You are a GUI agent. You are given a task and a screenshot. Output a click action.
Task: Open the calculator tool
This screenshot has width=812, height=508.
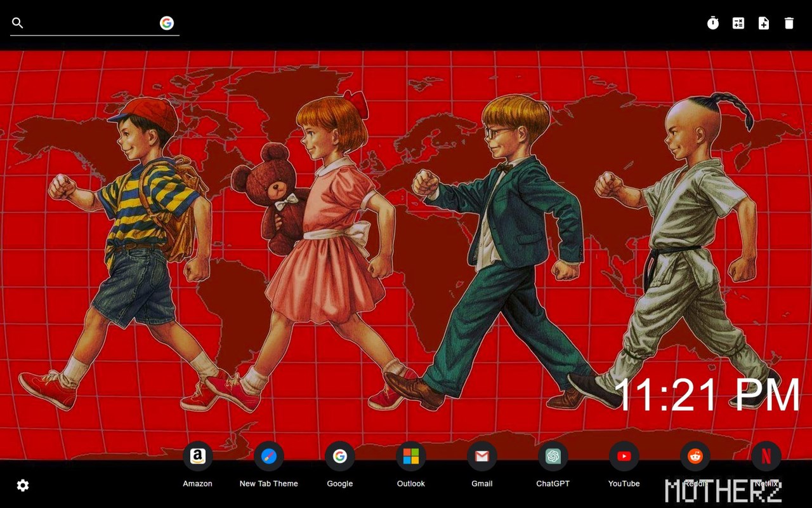coord(738,23)
